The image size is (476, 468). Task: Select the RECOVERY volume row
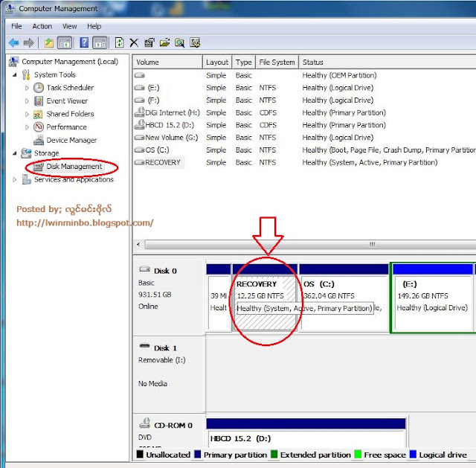[304, 162]
